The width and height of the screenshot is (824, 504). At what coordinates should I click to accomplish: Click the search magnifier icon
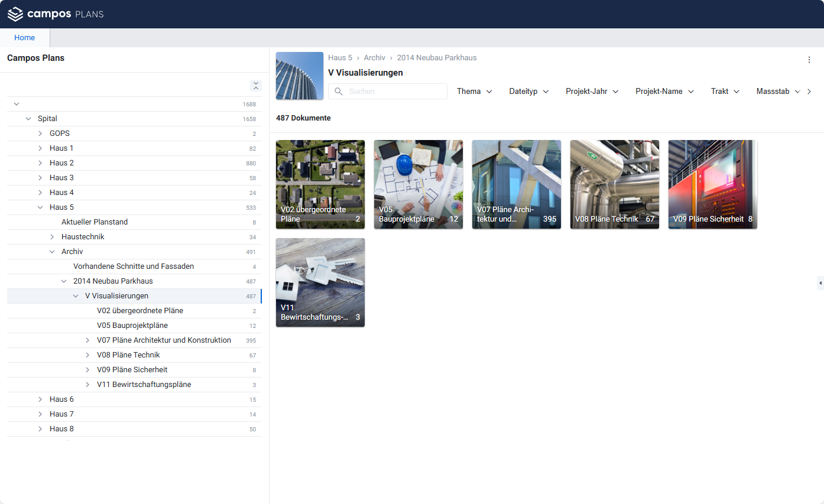pos(339,92)
